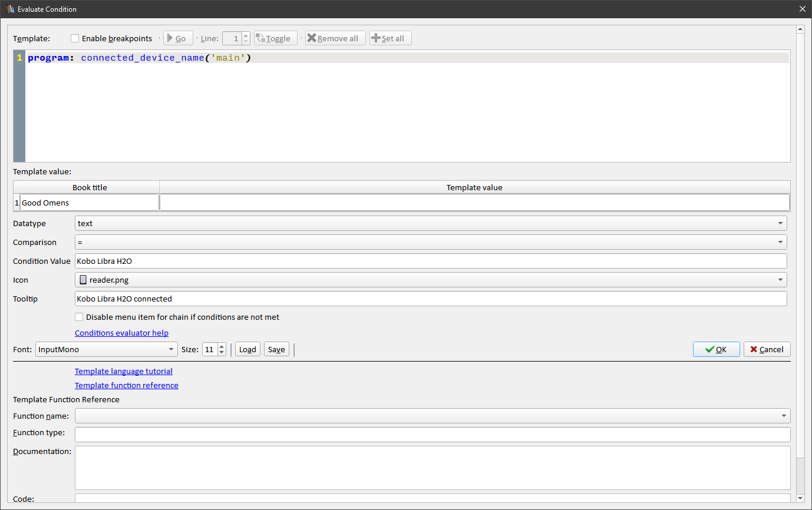
Task: Open Conditions evaluator help link
Action: 121,333
